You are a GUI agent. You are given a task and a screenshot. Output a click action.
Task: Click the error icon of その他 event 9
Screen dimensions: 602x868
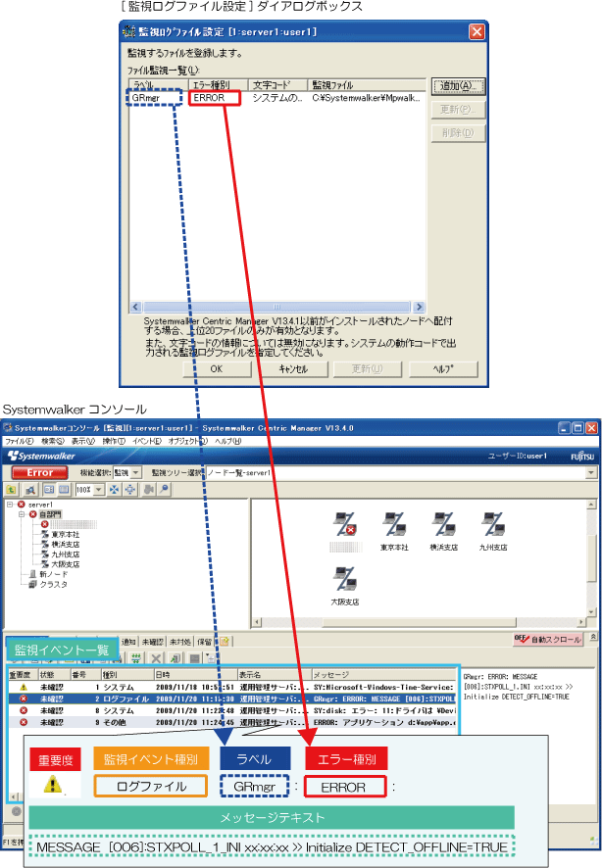[x=24, y=722]
